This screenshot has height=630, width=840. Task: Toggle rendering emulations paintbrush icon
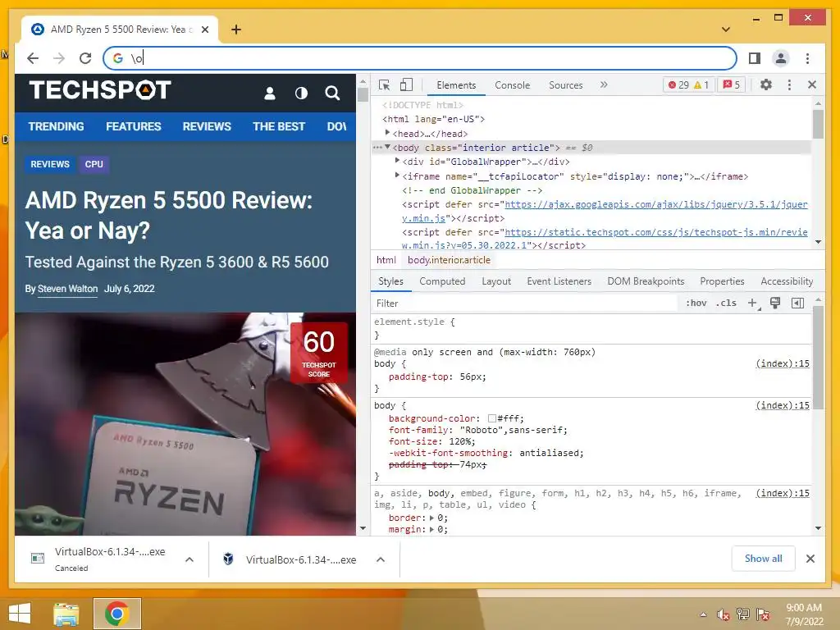coord(775,304)
